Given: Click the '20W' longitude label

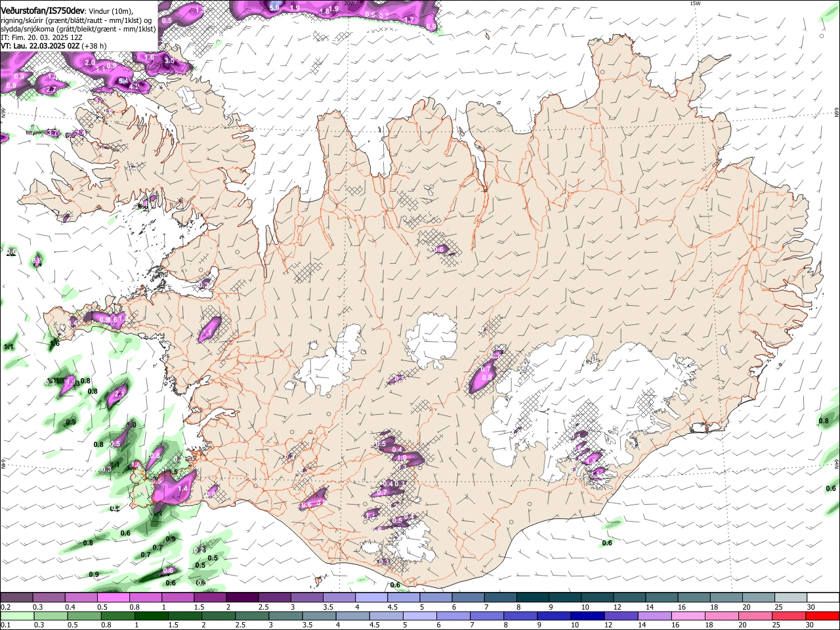Looking at the screenshot, I should [350, 3].
